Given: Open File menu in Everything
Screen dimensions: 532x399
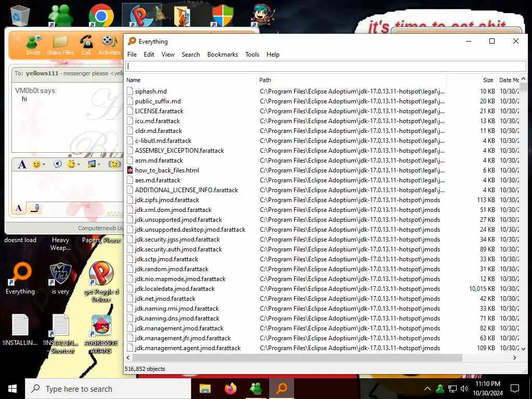Looking at the screenshot, I should [132, 54].
